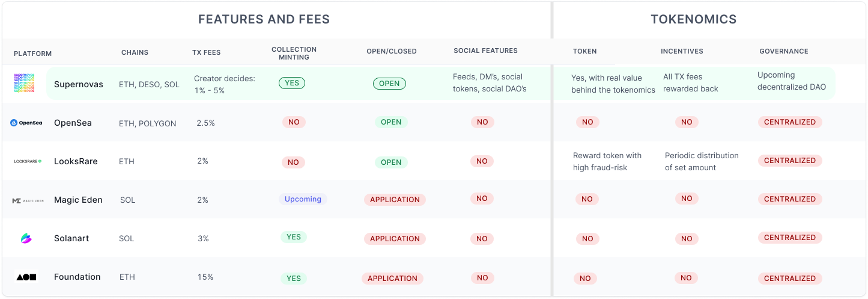
Task: Click the OpenSea logo icon
Action: (x=26, y=123)
